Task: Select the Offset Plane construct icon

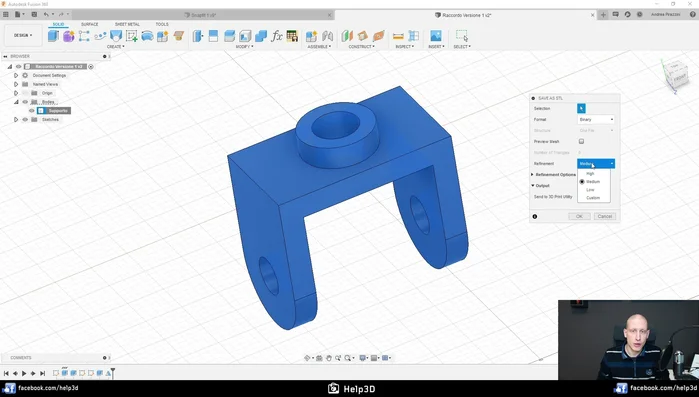Action: point(347,36)
